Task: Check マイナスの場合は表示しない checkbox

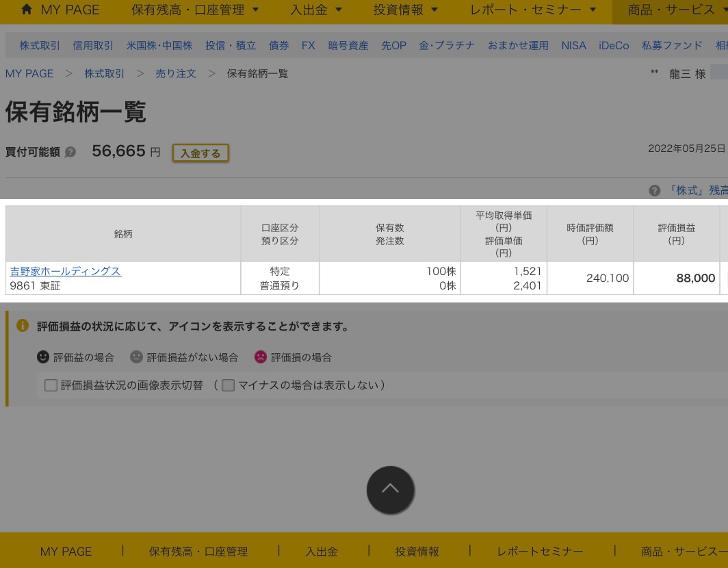Action: [228, 385]
